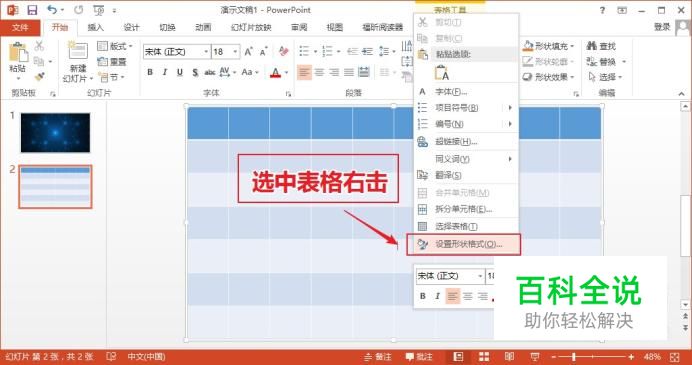Toggle Strikethrough (abc) in ribbon
Screen dimensions: 692x365
click(210, 72)
